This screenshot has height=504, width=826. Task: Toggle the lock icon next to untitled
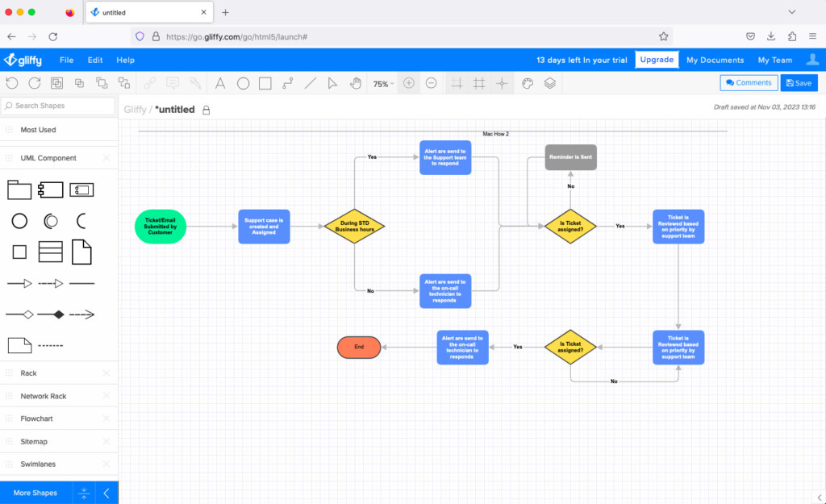tap(206, 110)
